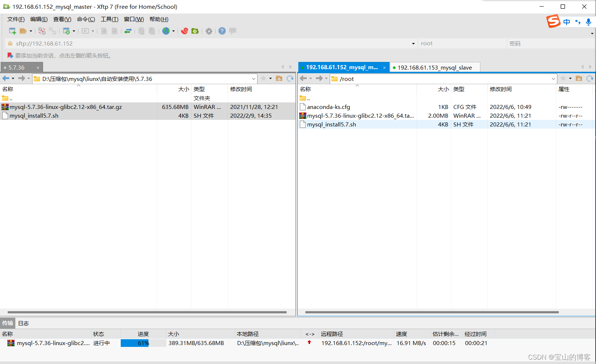The image size is (596, 364).
Task: Expand the remote /root path dropdown
Action: point(553,79)
